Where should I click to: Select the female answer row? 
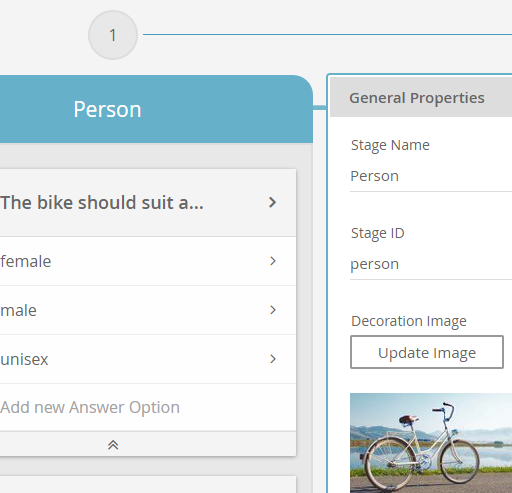tap(148, 261)
